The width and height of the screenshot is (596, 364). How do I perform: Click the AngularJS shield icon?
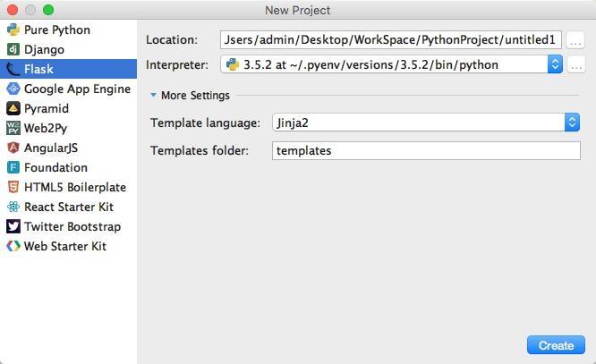point(13,148)
